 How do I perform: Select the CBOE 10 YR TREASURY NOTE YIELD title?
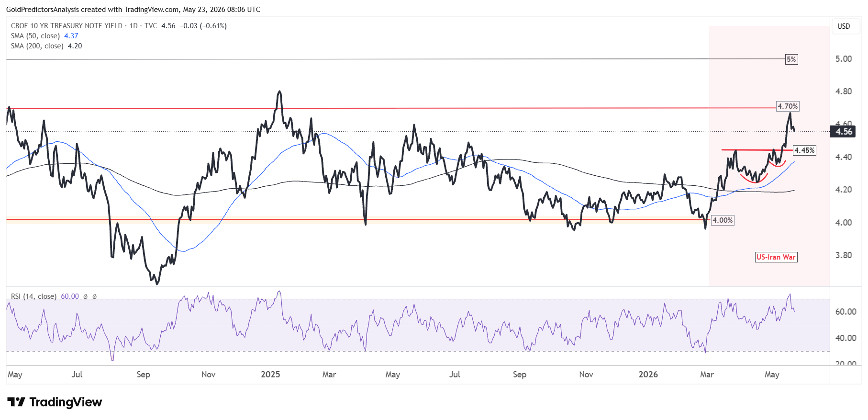coord(67,26)
